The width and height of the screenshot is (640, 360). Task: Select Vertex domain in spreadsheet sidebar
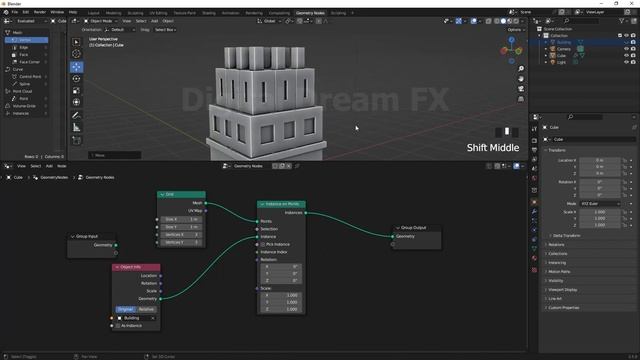[x=27, y=40]
